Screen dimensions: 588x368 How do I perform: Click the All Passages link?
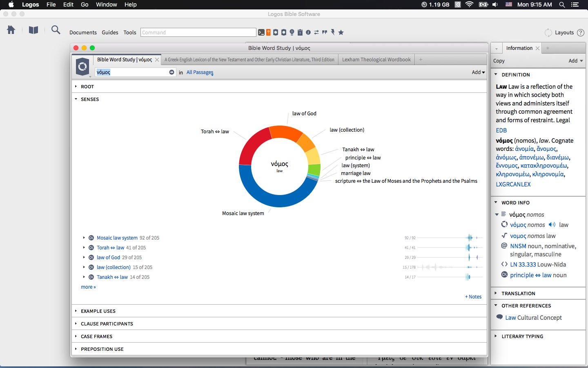[x=200, y=72]
